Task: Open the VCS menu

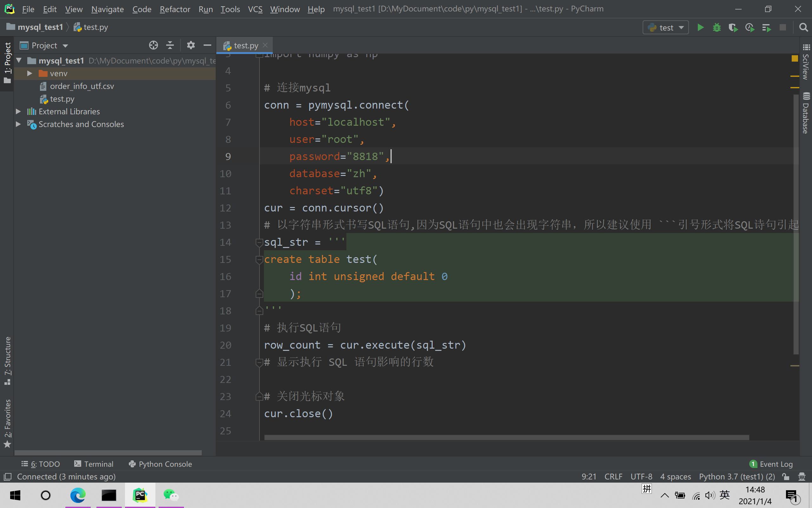Action: click(x=255, y=9)
